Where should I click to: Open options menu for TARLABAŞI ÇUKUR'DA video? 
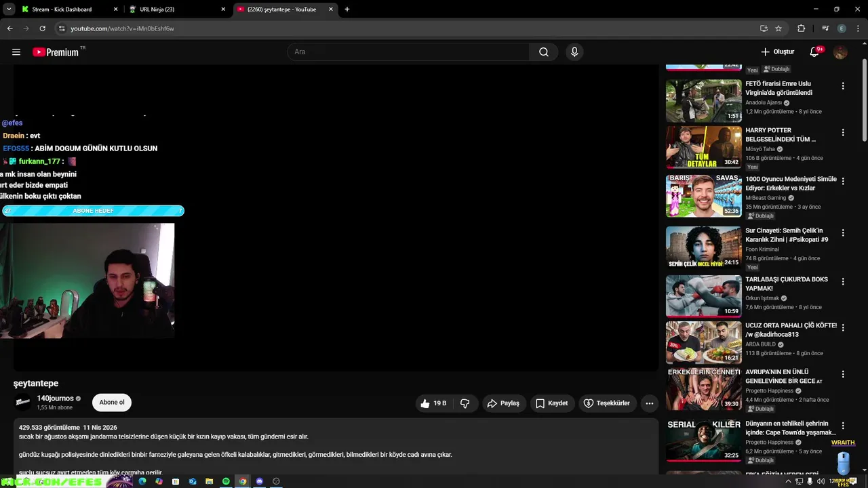(x=843, y=281)
